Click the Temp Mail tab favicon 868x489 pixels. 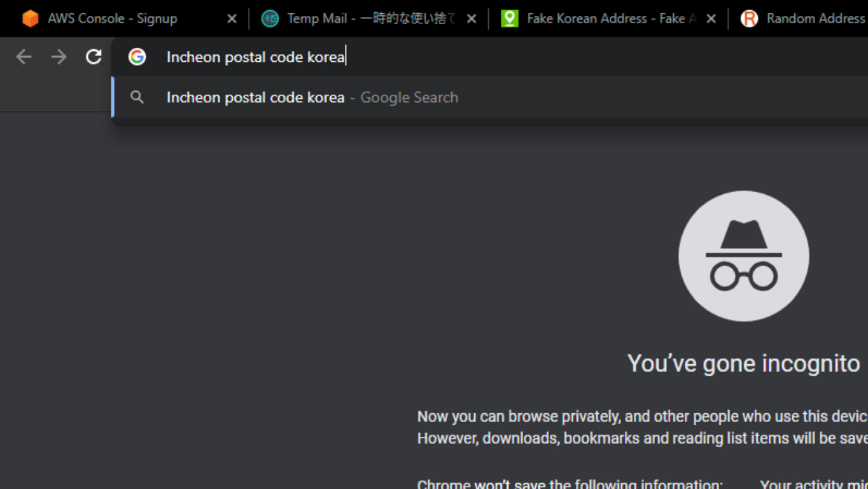point(270,18)
